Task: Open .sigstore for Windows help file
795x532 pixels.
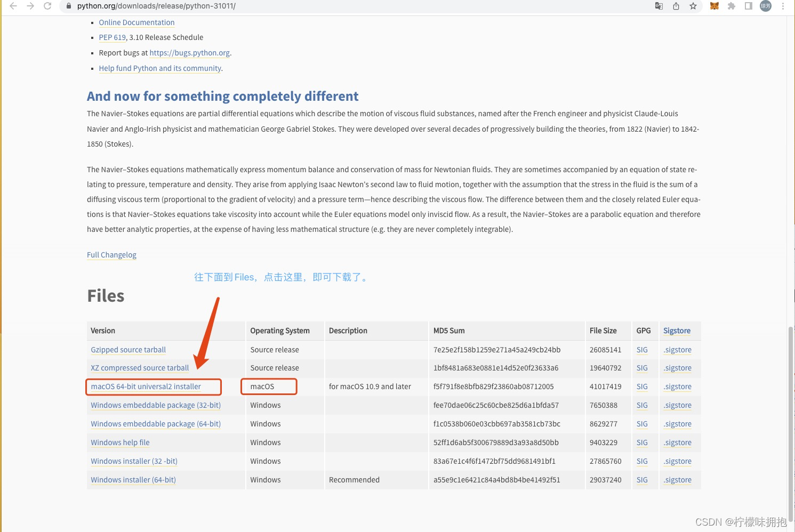Action: (x=678, y=442)
